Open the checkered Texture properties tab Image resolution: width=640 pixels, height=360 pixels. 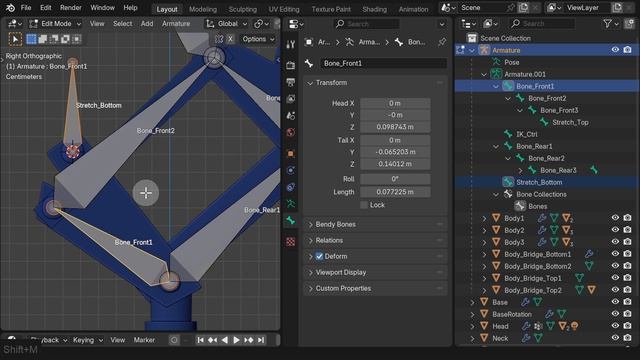pos(291,242)
